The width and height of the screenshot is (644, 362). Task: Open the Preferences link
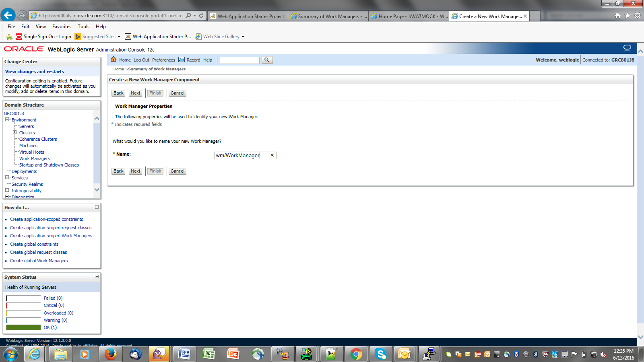(163, 60)
